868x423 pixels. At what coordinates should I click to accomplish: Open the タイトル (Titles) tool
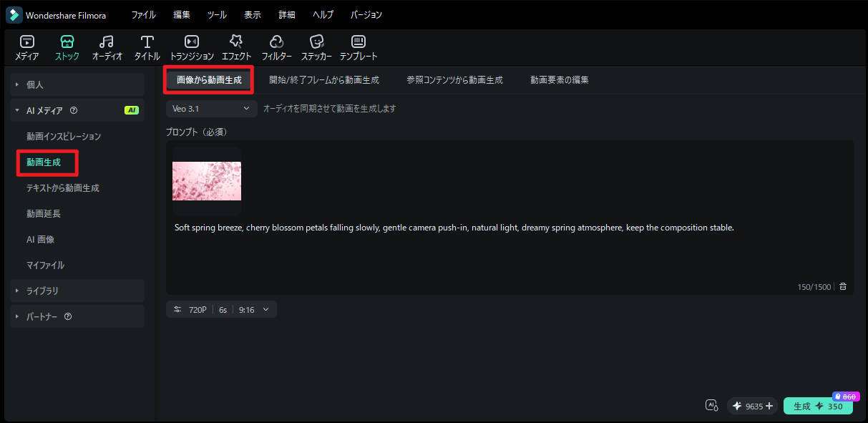pyautogui.click(x=147, y=47)
